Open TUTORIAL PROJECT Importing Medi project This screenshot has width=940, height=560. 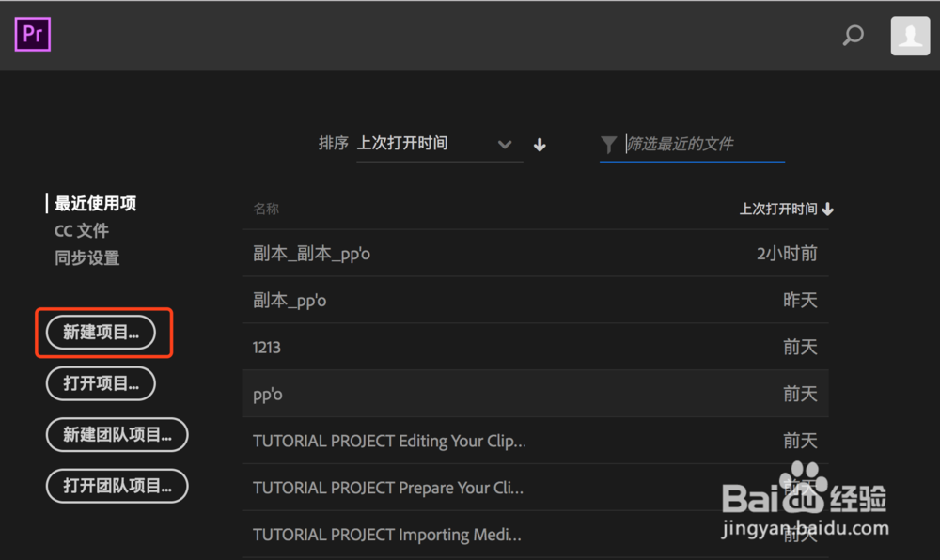(x=536, y=535)
